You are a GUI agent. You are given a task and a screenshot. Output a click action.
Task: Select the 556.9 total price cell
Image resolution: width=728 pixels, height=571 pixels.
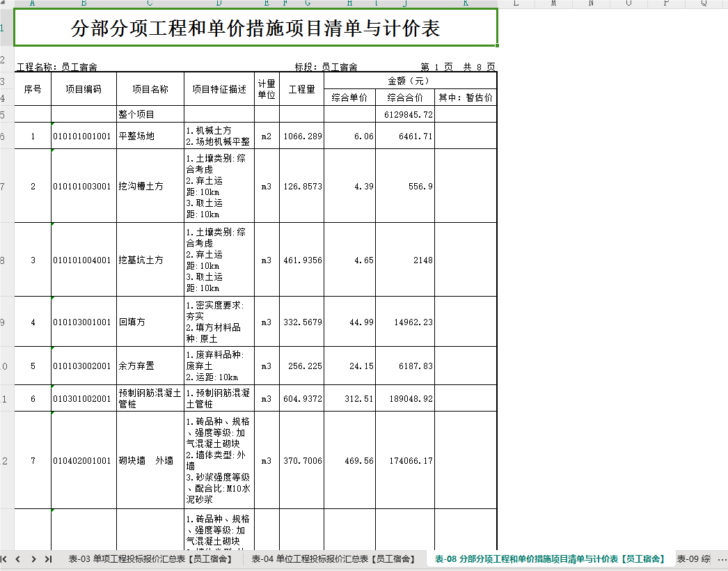(x=405, y=187)
